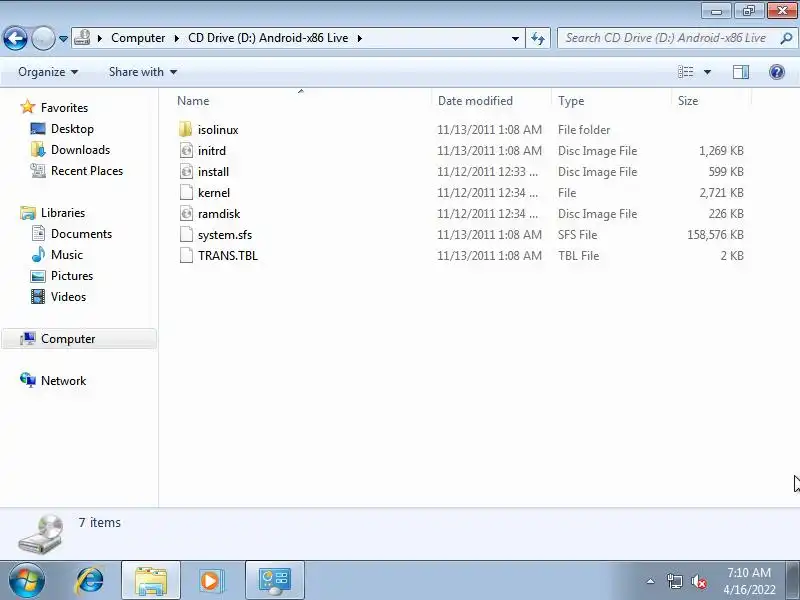
Task: Show hidden tray icons arrow
Action: tap(651, 581)
